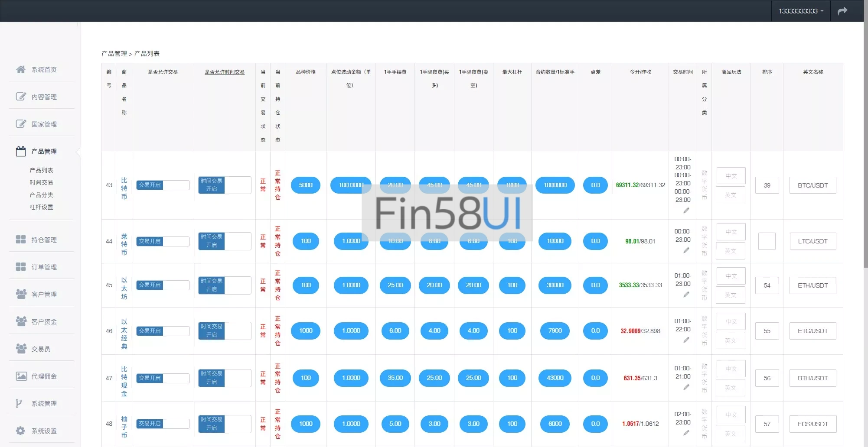Open 时间交易 submenu item
The image size is (868, 447).
coord(41,182)
